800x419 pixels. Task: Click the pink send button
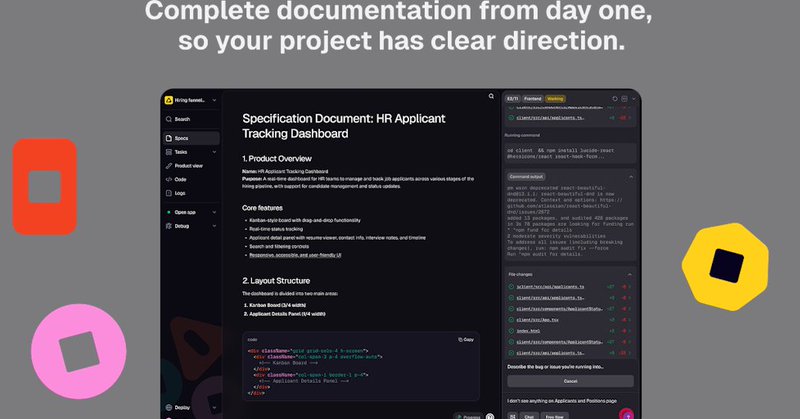coord(627,414)
